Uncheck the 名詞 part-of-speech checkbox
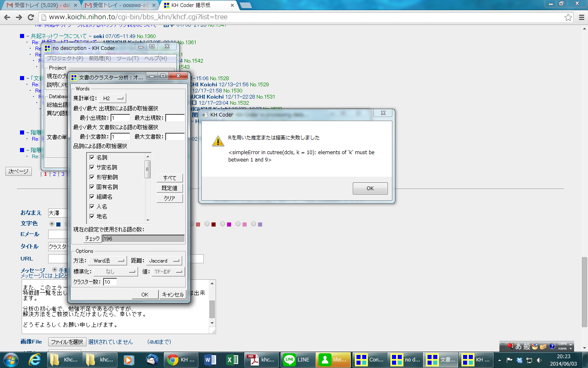The height and width of the screenshot is (368, 588). (x=92, y=157)
